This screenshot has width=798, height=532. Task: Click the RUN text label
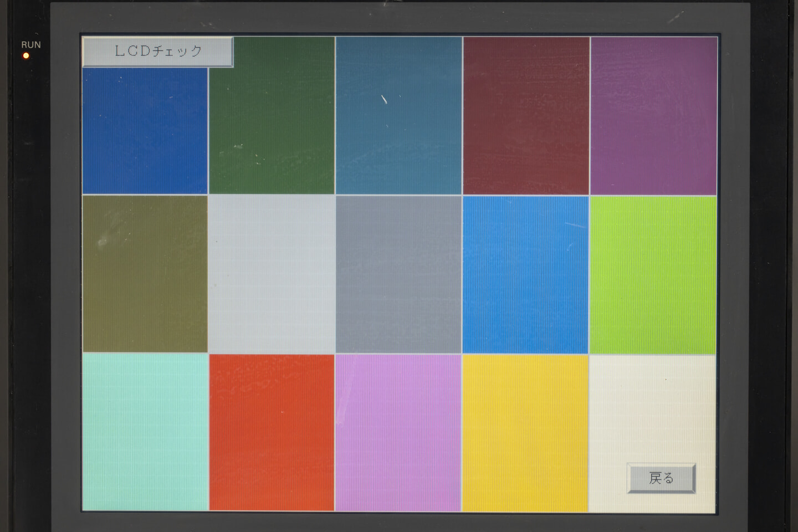[31, 44]
